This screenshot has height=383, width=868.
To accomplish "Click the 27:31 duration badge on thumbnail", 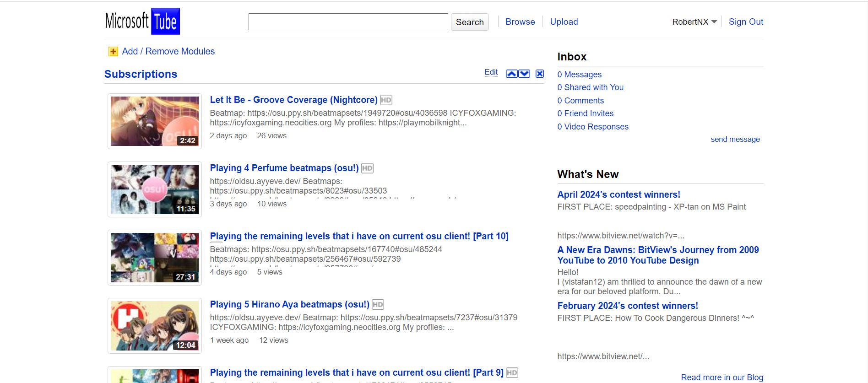I will pos(185,277).
